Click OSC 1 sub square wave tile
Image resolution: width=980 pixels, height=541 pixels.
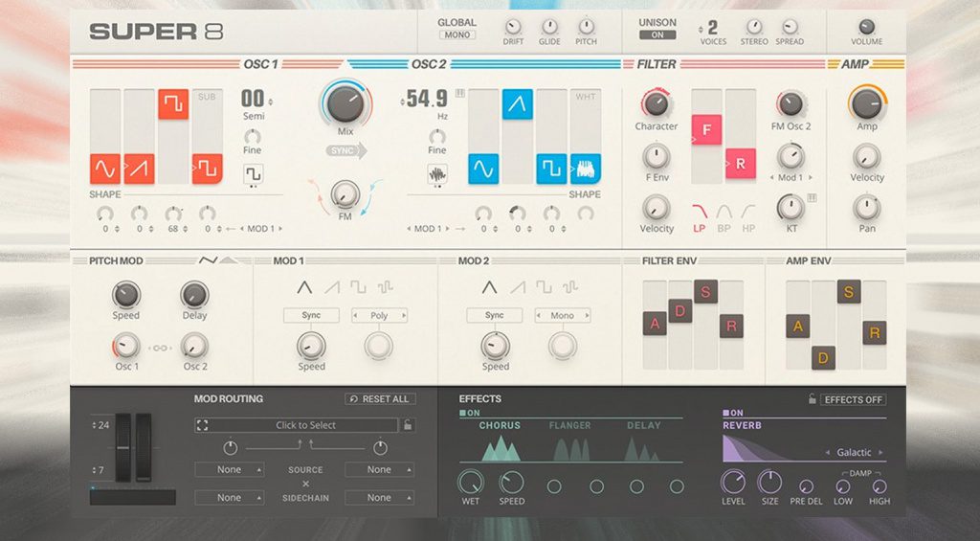coord(207,169)
